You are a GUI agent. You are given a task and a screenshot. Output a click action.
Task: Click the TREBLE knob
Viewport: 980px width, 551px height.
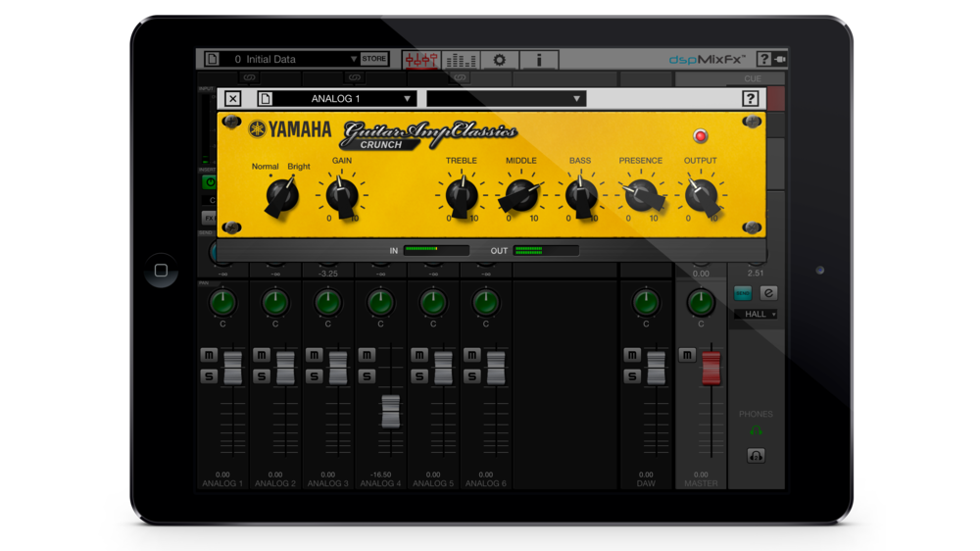tap(462, 196)
